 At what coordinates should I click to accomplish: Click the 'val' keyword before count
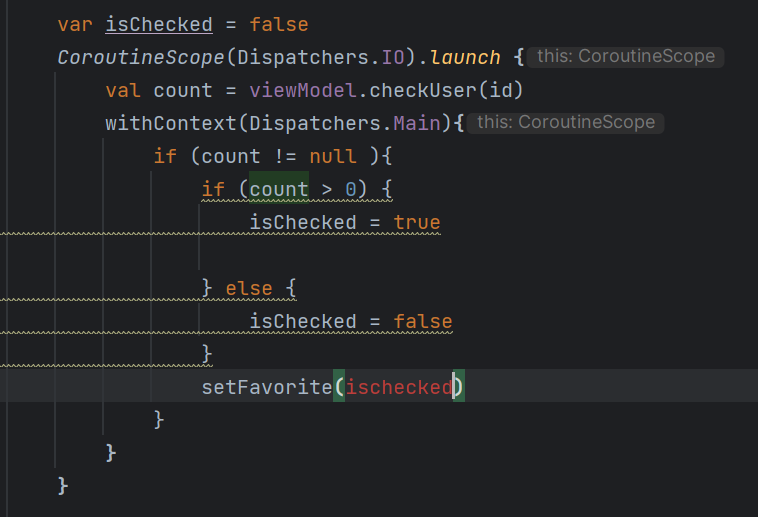point(123,90)
